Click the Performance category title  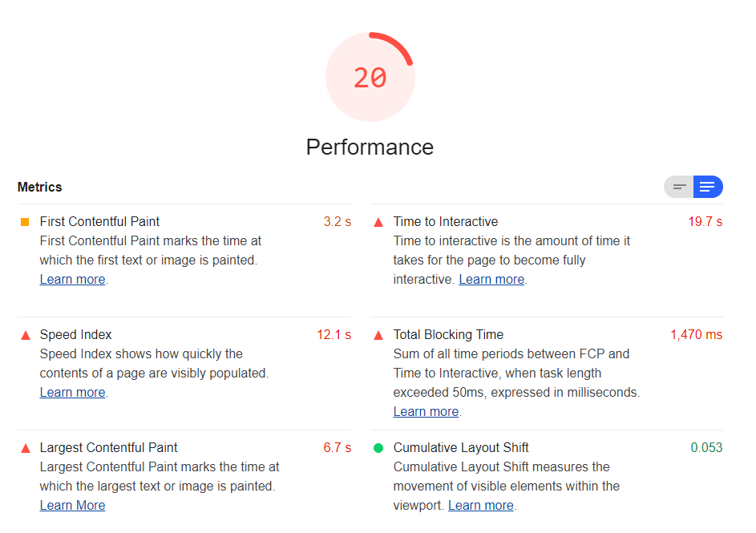point(369,147)
